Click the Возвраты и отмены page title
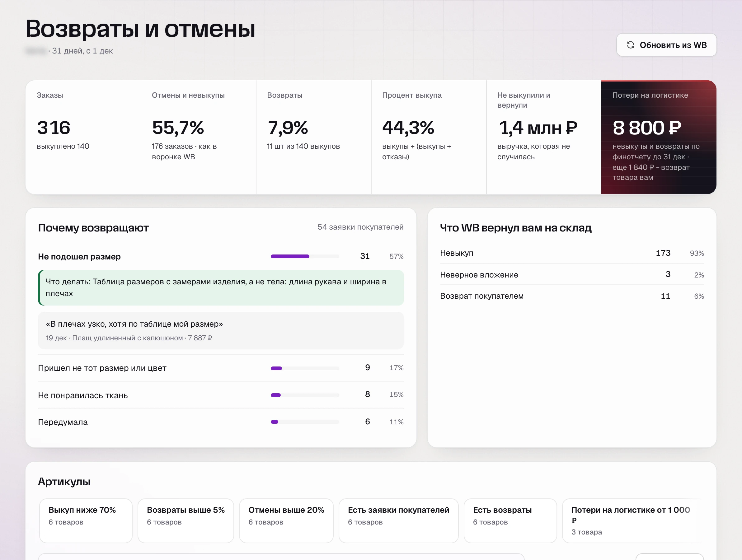The image size is (742, 560). [141, 29]
